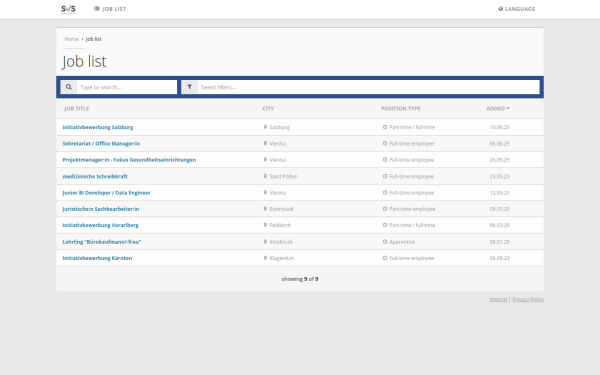
Task: Click the Klagenfurt city cell
Action: [x=282, y=258]
